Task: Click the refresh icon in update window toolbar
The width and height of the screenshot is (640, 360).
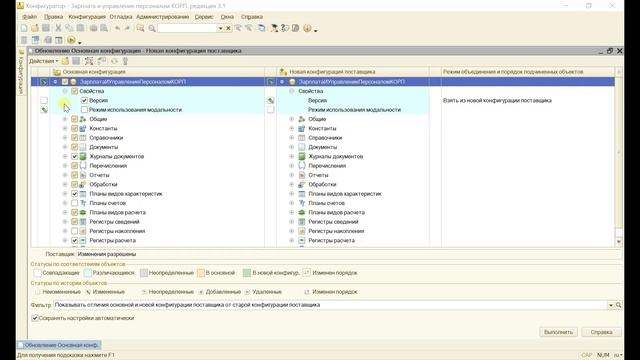Action: point(114,61)
